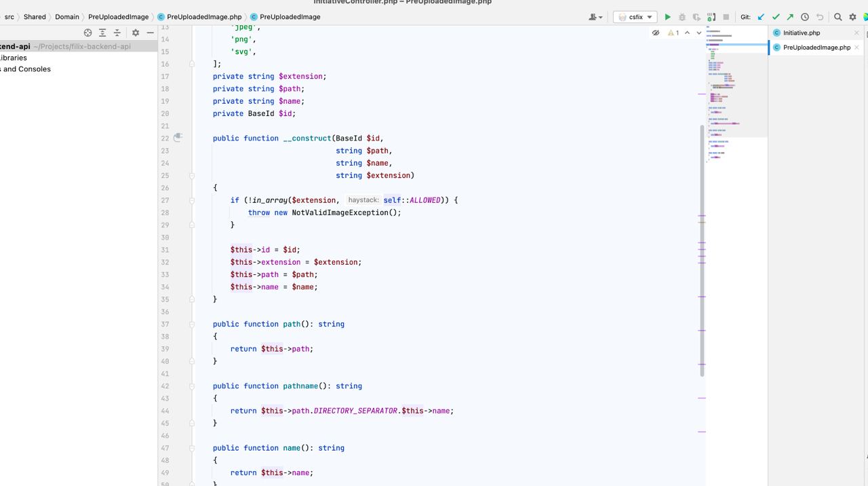The width and height of the screenshot is (868, 486).
Task: Close the Initiative.php tab
Action: [x=856, y=33]
